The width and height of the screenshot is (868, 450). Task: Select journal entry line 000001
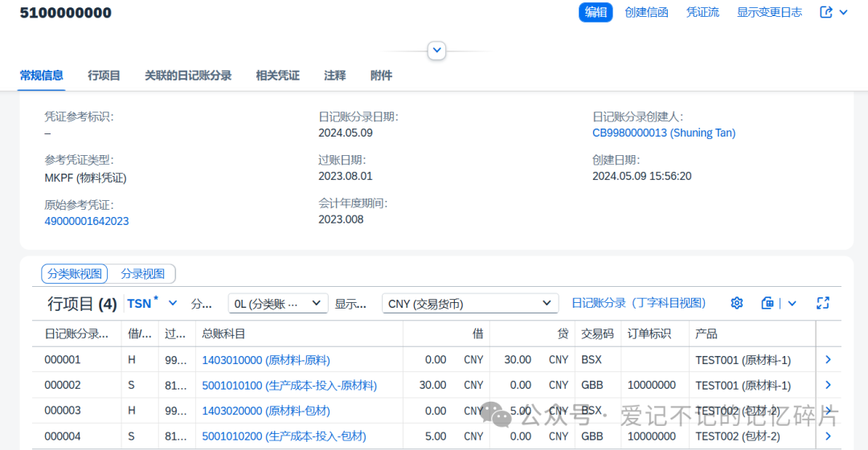tap(63, 360)
